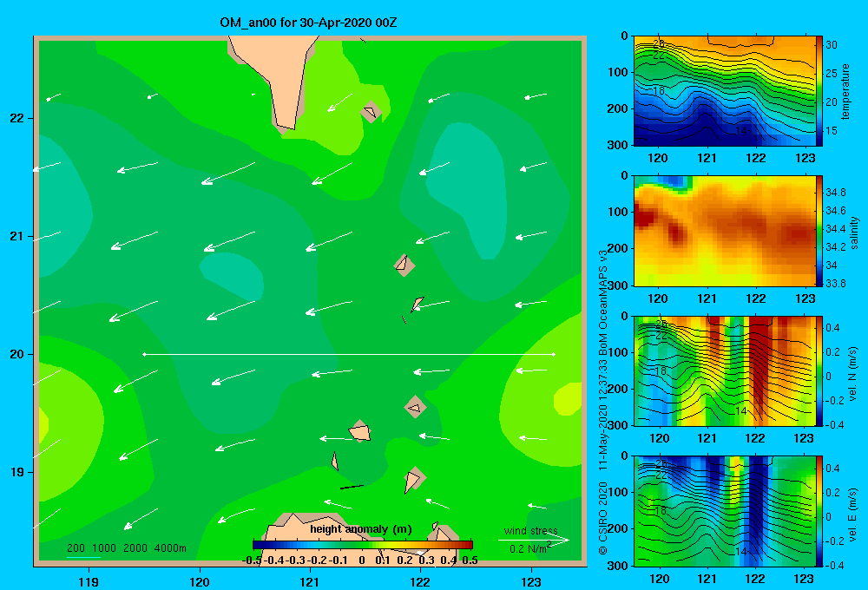Viewport: 868px width, 590px height.
Task: Click the temperature color scale bar
Action: point(819,91)
